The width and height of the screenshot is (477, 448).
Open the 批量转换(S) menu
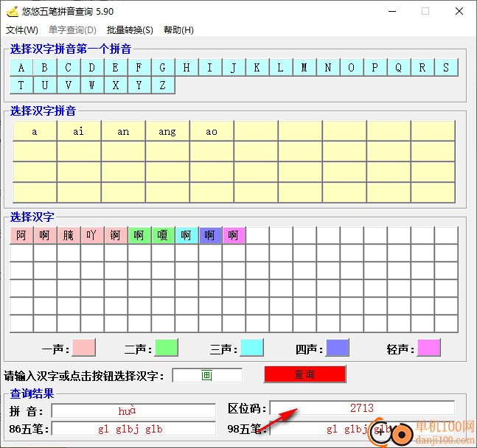tap(130, 29)
